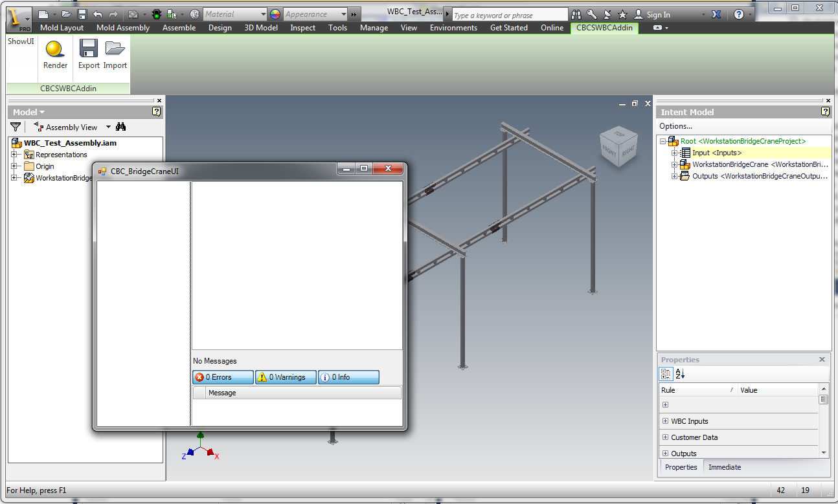Open the model search binoculars icon
Viewport: 838px width, 504px height.
(121, 127)
